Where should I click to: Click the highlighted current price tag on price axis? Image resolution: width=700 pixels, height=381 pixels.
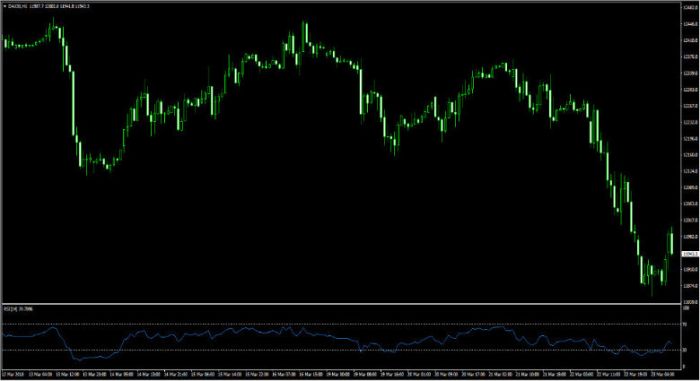point(690,254)
